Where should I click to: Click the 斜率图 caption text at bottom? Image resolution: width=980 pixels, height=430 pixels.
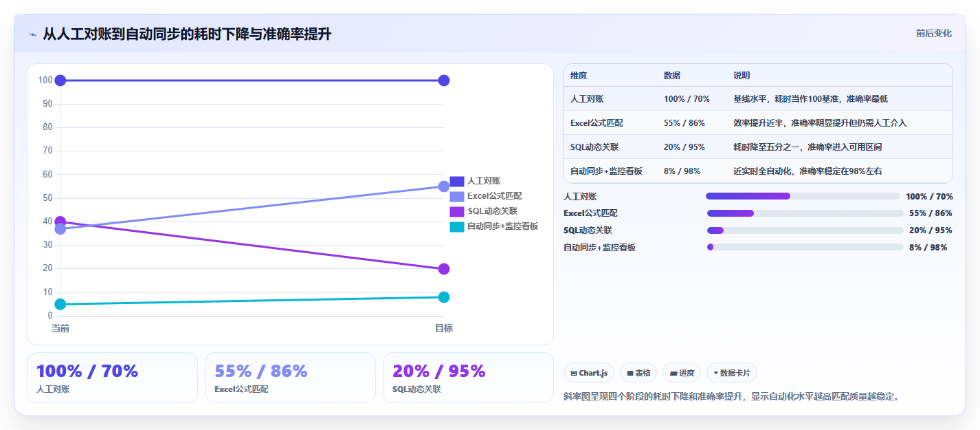click(731, 397)
